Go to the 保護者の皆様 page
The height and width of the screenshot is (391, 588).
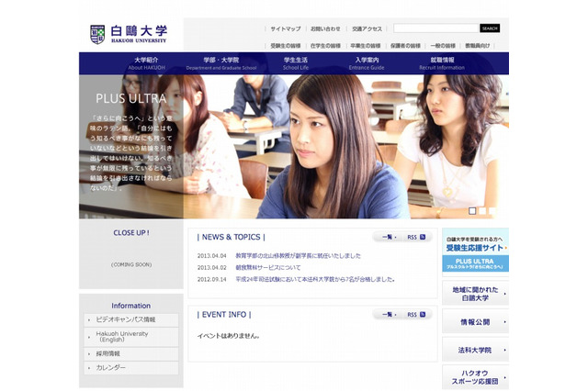point(405,46)
